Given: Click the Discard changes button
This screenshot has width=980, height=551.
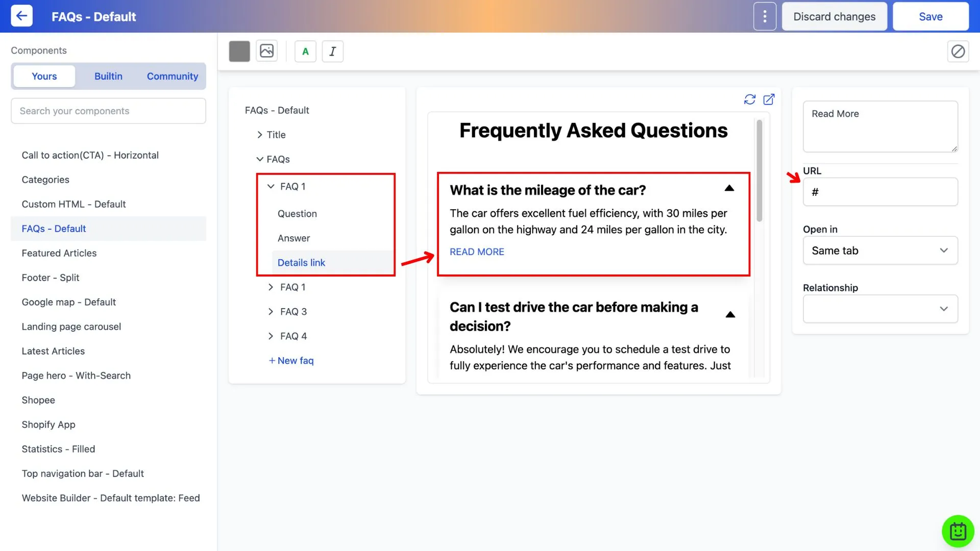Looking at the screenshot, I should [x=835, y=16].
